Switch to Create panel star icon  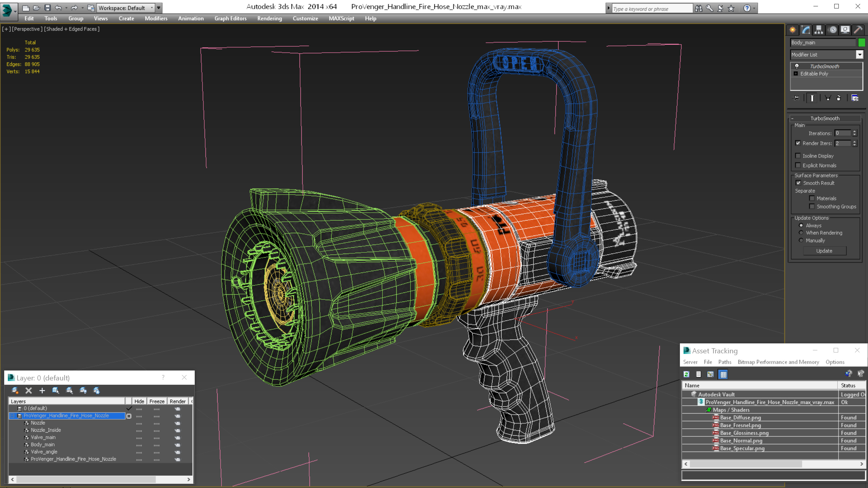click(x=793, y=30)
